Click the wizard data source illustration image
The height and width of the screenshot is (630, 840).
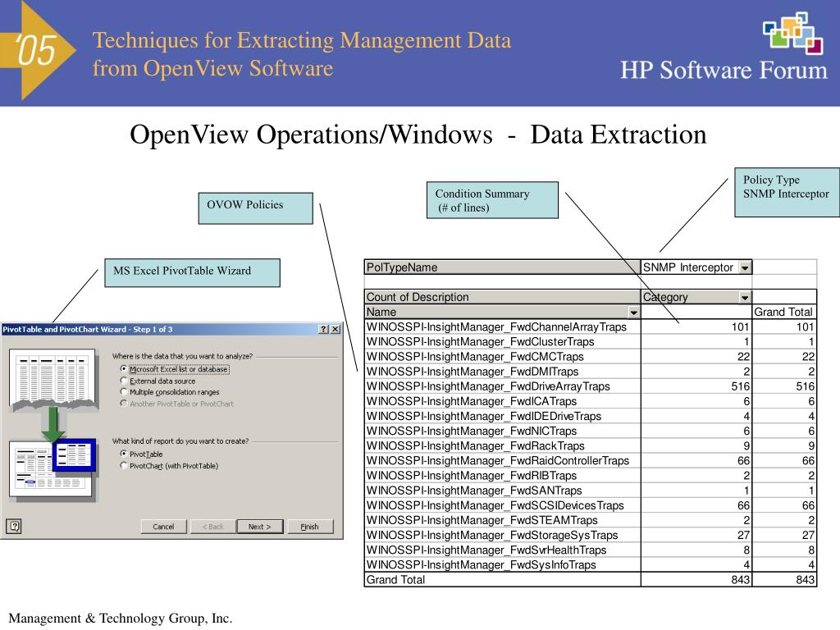(x=53, y=379)
